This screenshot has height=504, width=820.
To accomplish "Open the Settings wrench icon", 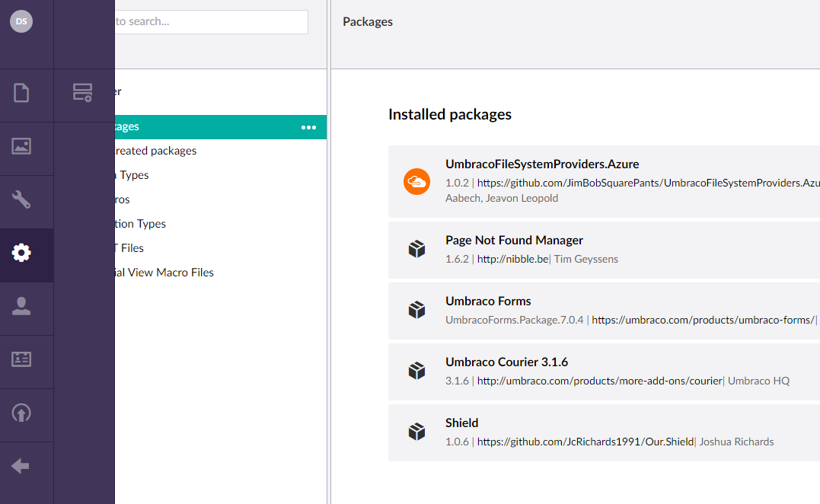I will click(21, 199).
